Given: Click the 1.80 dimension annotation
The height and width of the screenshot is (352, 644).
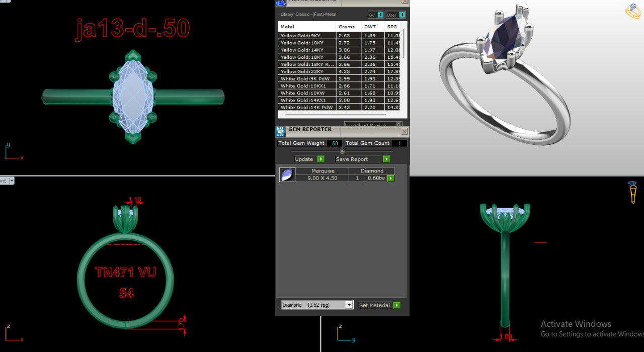Looking at the screenshot, I should (506, 337).
